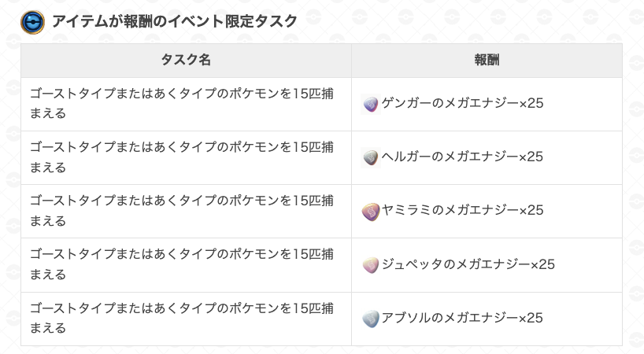Screen dimensions: 644x354
Task: Click the Houndoom Mega Energy gray icon
Action: 371,157
